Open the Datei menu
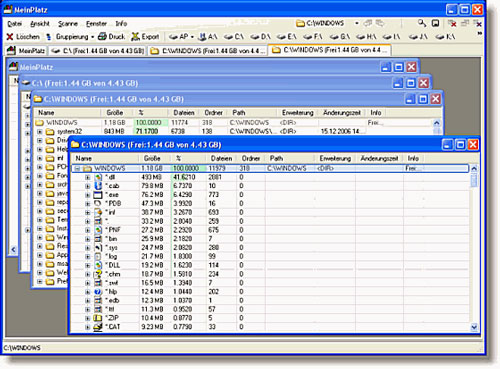The width and height of the screenshot is (500, 369). pyautogui.click(x=15, y=23)
